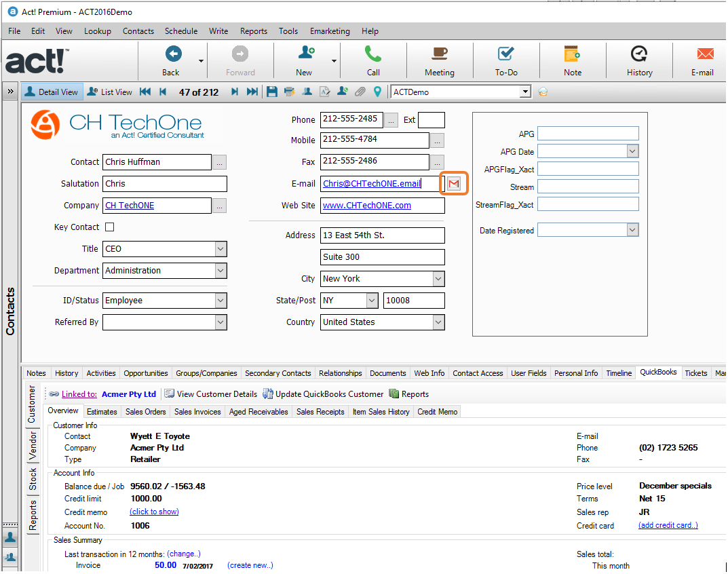Image resolution: width=728 pixels, height=574 pixels.
Task: Switch to List View
Action: point(110,92)
